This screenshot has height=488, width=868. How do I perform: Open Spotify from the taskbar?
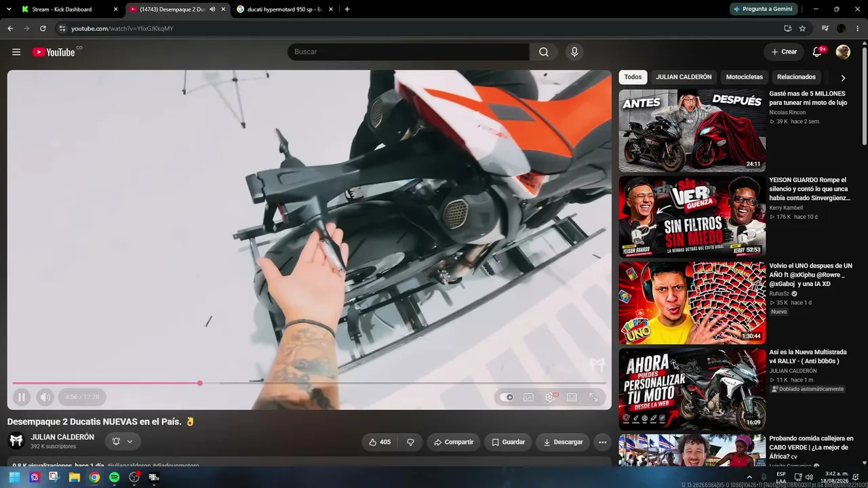coord(115,477)
